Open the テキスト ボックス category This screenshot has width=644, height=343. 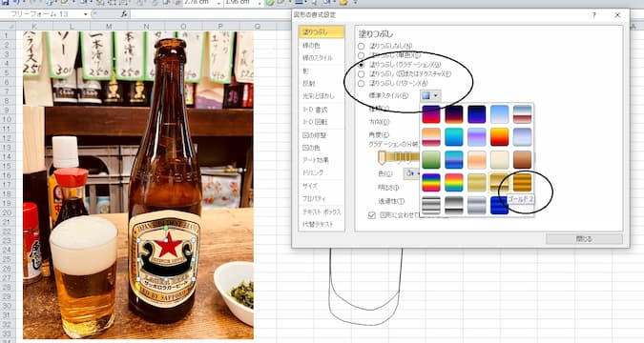tap(322, 212)
